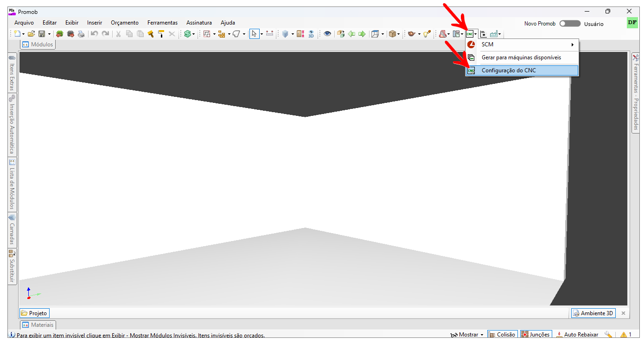Open the Arquivo menu

click(x=24, y=22)
